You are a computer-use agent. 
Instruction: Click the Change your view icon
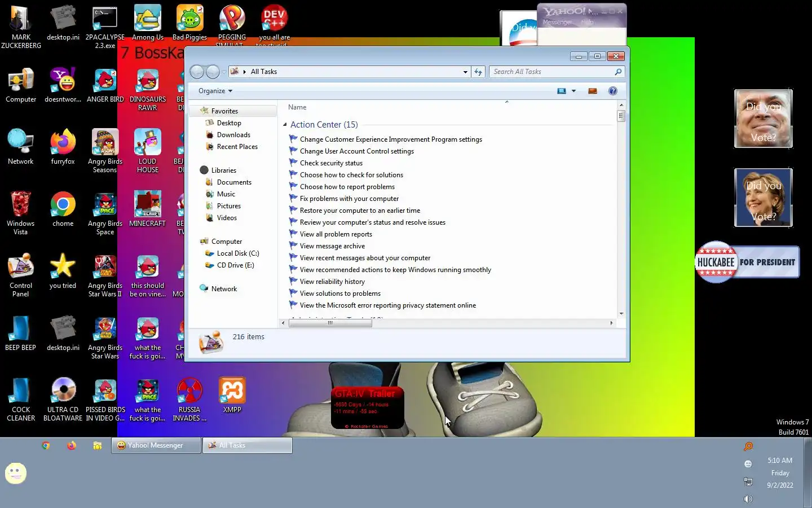[562, 91]
